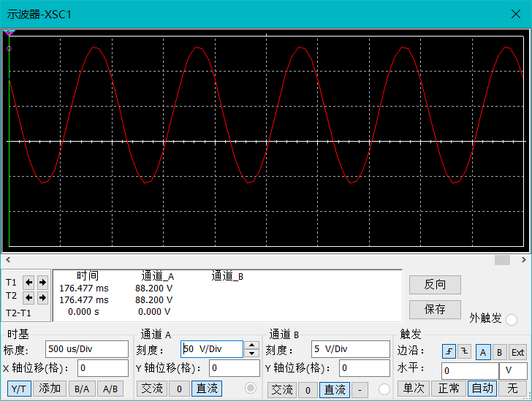Image resolution: width=532 pixels, height=401 pixels.
Task: Click the 保存 save button
Action: [x=435, y=310]
